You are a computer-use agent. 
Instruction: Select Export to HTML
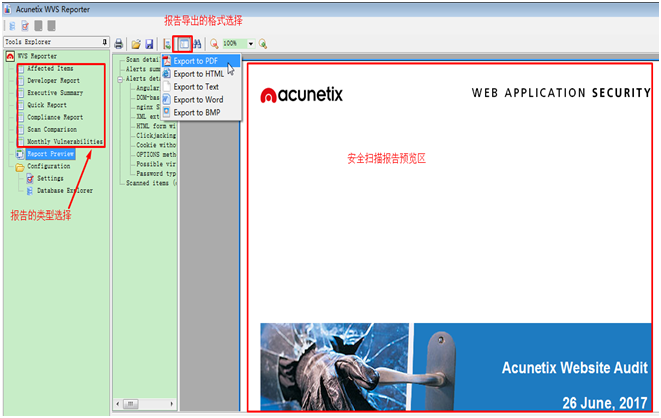(x=202, y=74)
